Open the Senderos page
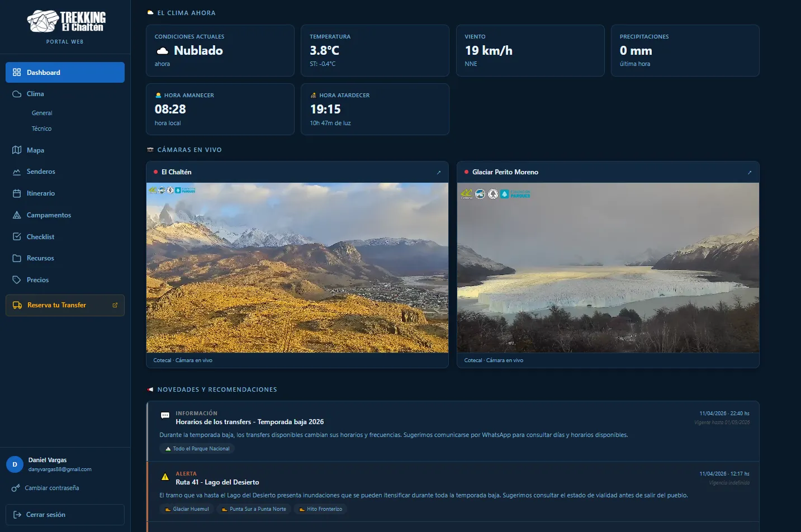This screenshot has height=532, width=801. point(41,172)
